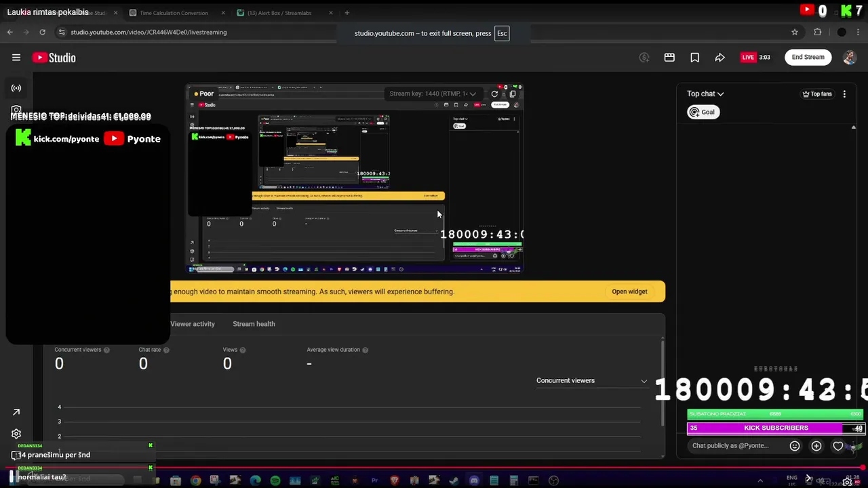The image size is (868, 488).
Task: Open OBS Studio from the Windows taskbar
Action: pyautogui.click(x=553, y=481)
